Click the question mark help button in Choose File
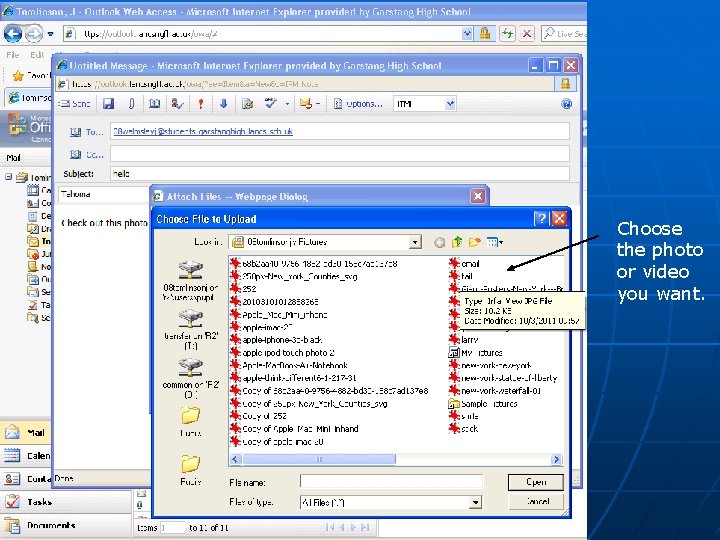Screen dimensions: 720x540 (541, 219)
